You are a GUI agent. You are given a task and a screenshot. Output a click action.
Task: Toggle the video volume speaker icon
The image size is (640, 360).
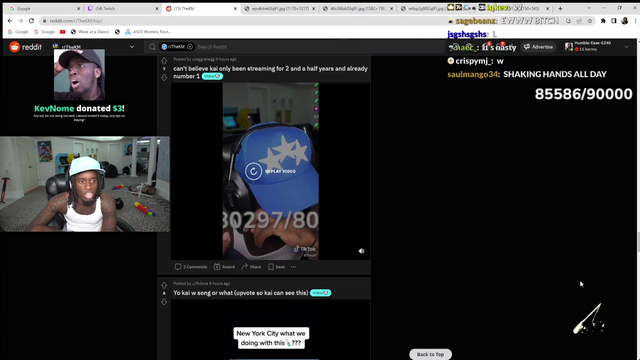[x=361, y=251]
